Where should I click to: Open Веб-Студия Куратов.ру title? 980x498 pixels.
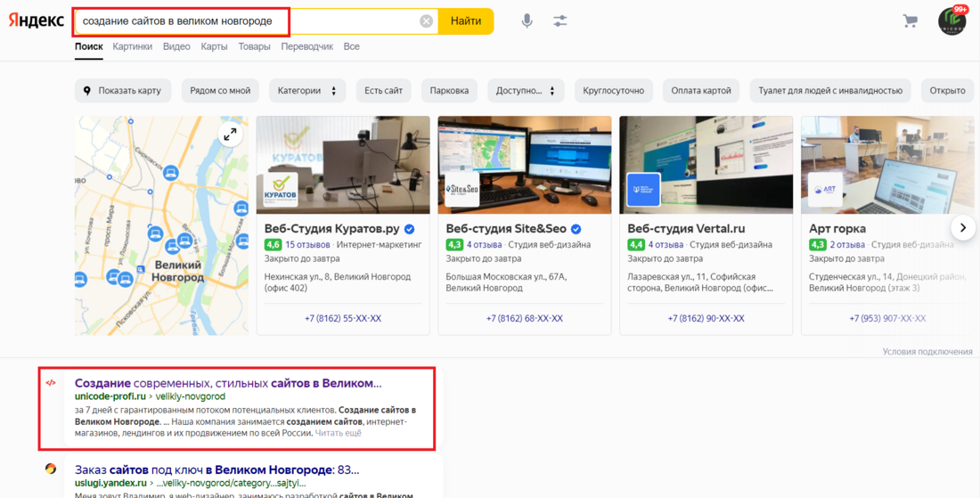click(333, 228)
